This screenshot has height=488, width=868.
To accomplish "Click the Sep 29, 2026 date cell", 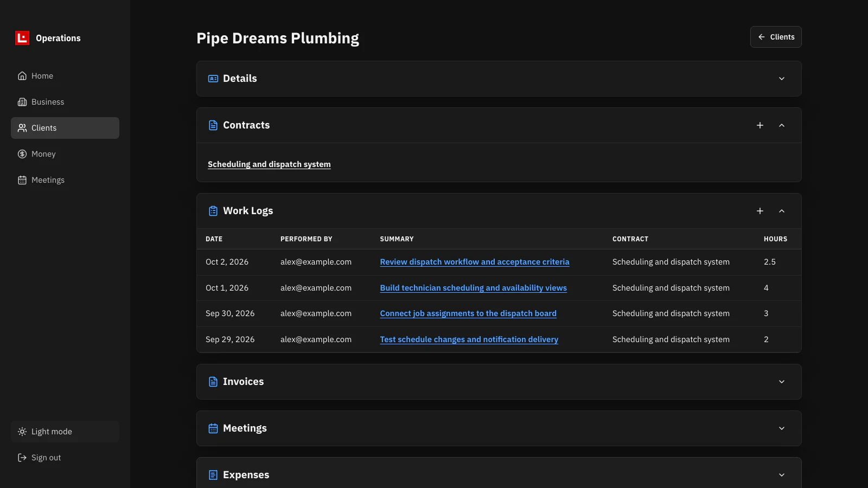I will click(230, 339).
